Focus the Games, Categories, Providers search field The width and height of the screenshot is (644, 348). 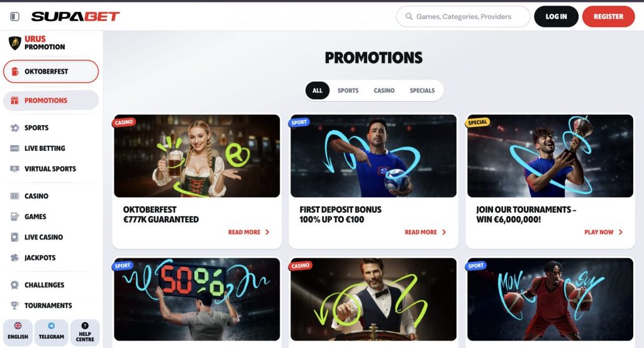click(x=464, y=16)
